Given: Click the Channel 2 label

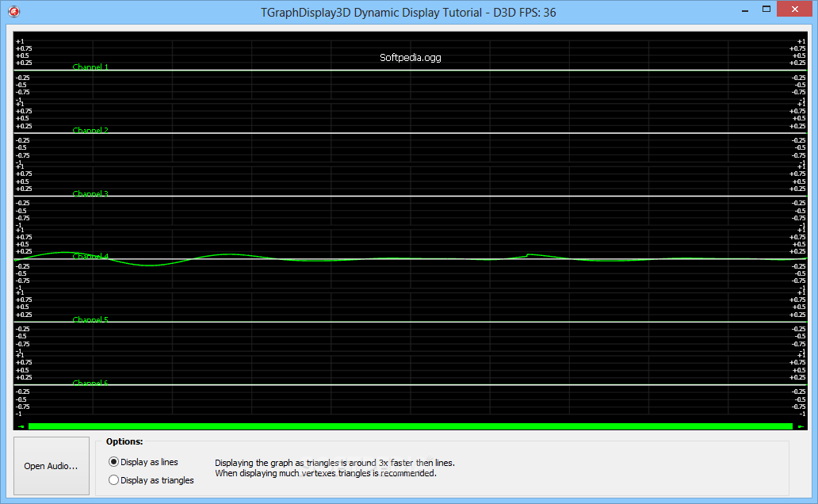Looking at the screenshot, I should [90, 130].
